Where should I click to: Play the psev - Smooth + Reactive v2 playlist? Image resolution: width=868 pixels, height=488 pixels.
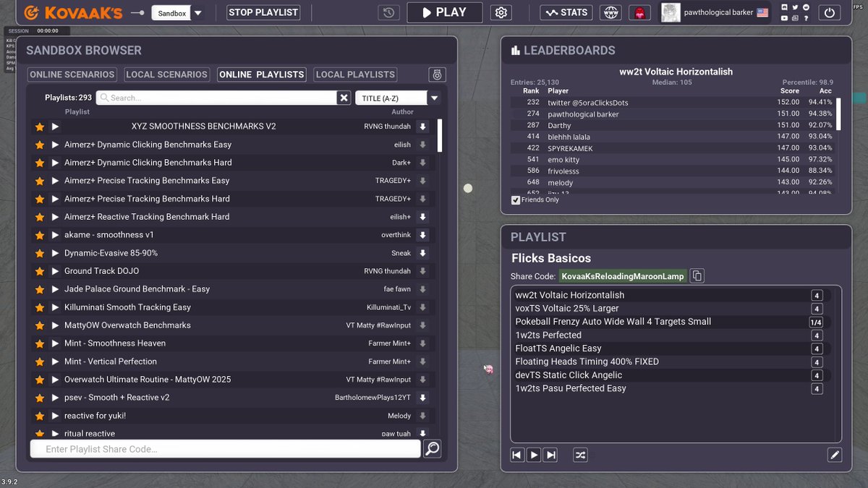coord(55,398)
